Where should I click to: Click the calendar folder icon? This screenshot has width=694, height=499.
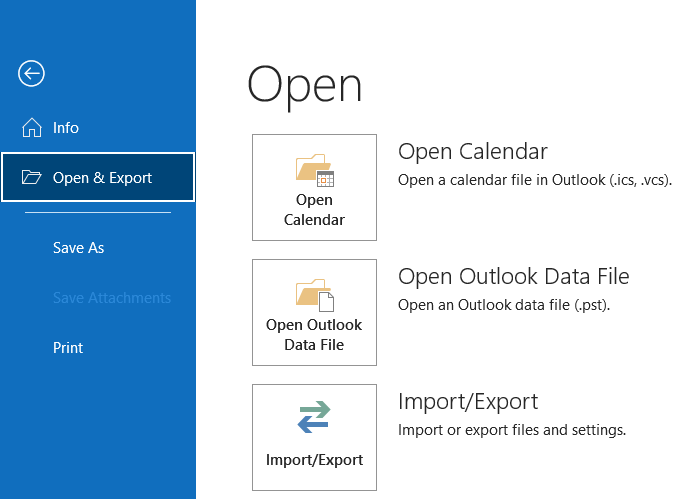click(x=314, y=169)
